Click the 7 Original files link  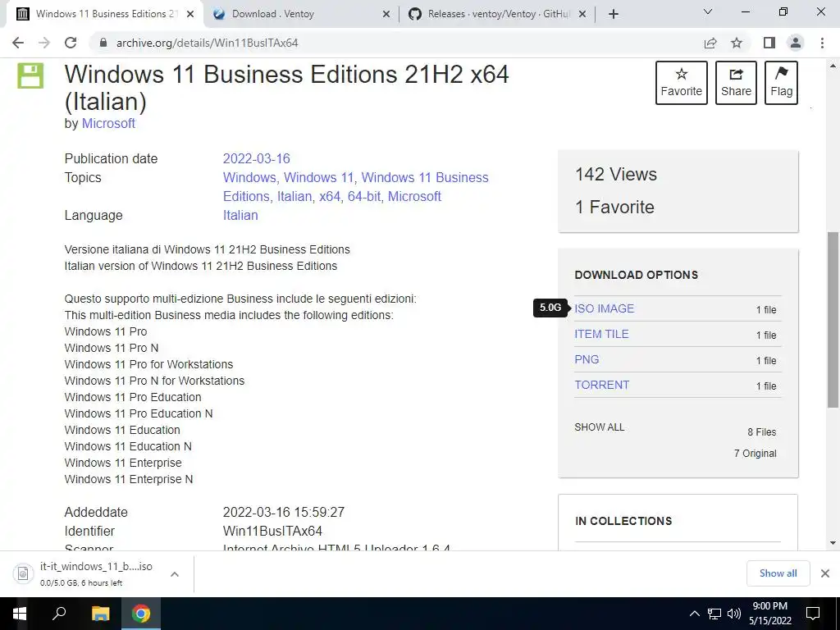(x=755, y=453)
